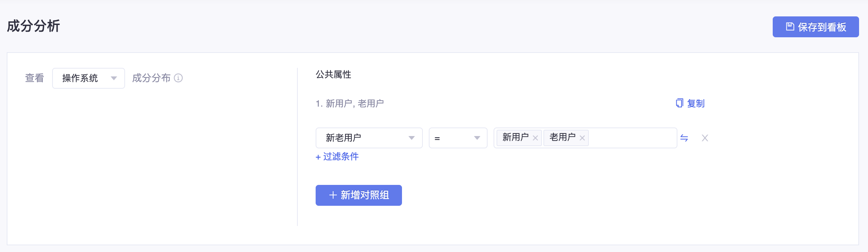Screen dimensions: 868x252
Task: Click the swap arrows icon beside value field
Action: (x=684, y=138)
